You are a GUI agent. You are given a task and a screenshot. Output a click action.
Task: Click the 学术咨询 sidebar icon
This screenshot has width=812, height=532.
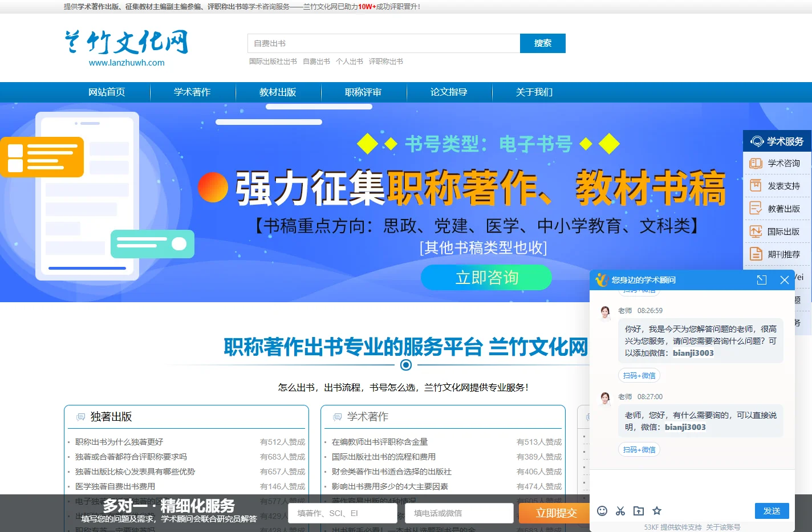click(x=756, y=163)
